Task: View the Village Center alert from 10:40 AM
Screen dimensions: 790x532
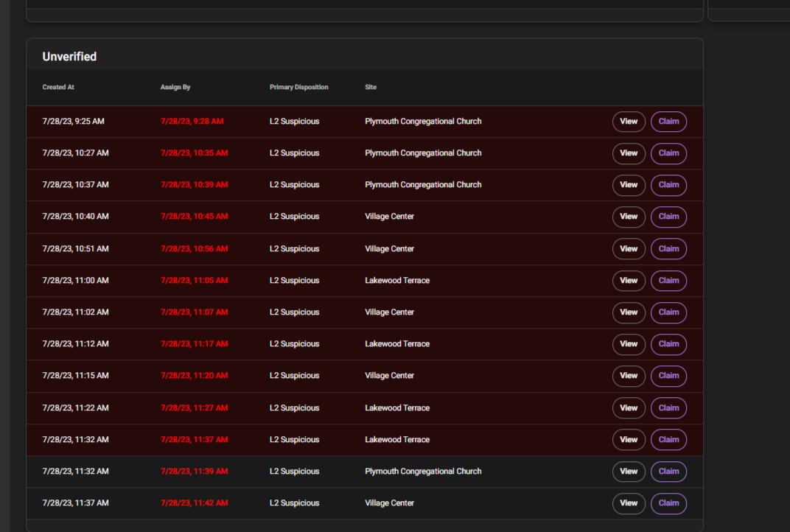Action: coord(629,217)
